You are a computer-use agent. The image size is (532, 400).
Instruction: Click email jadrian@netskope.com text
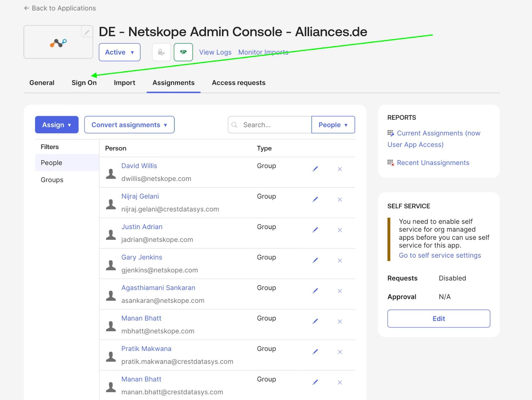click(157, 239)
